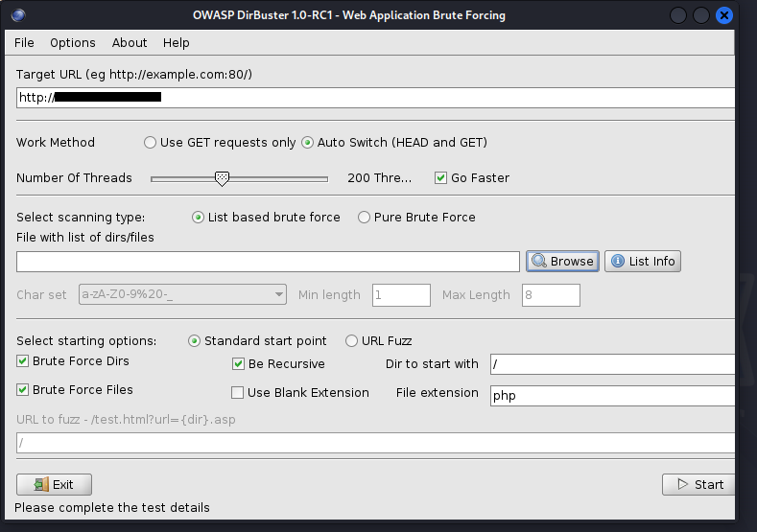Click the File extension input field
This screenshot has height=532, width=757.
coord(611,395)
